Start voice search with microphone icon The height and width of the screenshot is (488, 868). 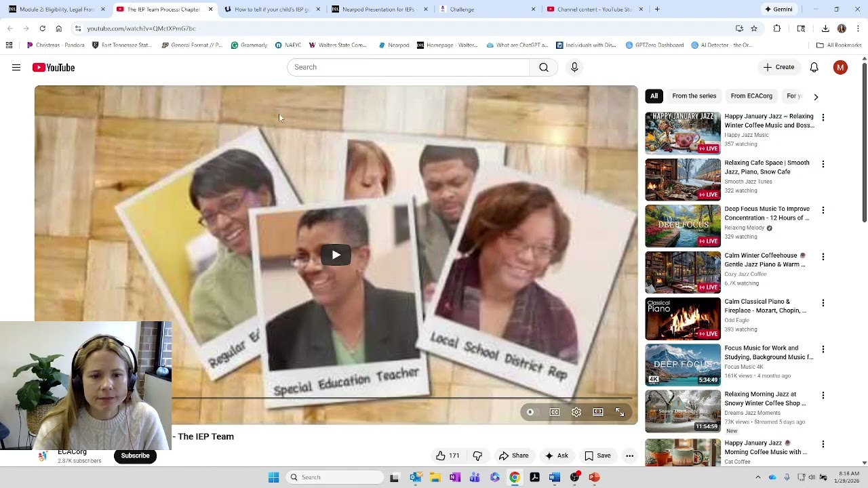point(574,67)
